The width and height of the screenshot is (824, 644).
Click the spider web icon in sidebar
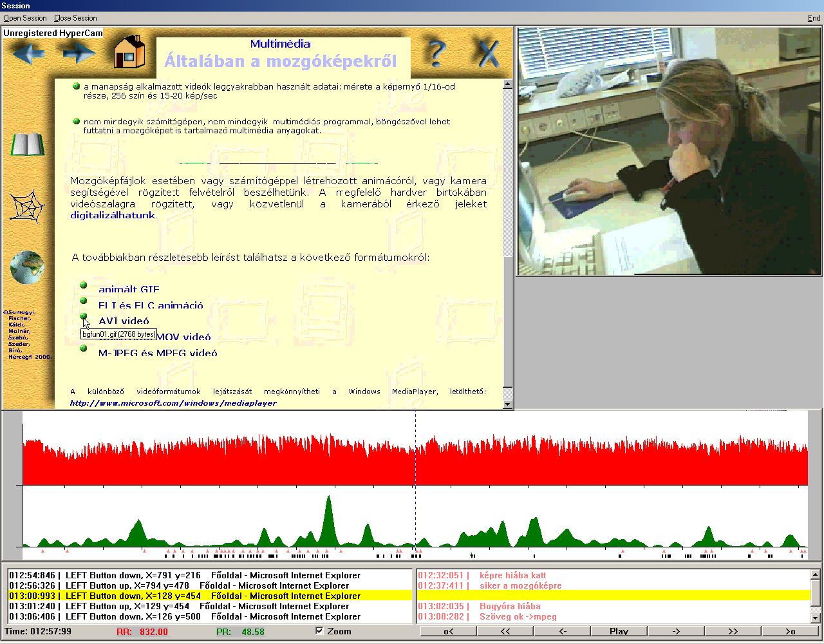28,206
